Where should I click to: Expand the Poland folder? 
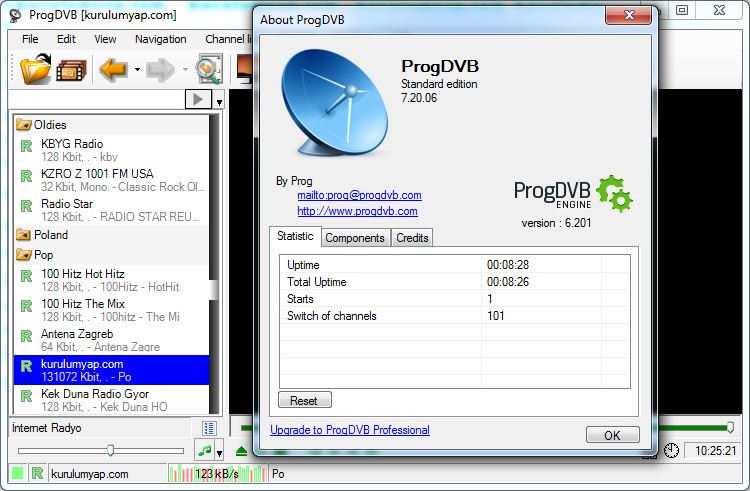(x=111, y=235)
